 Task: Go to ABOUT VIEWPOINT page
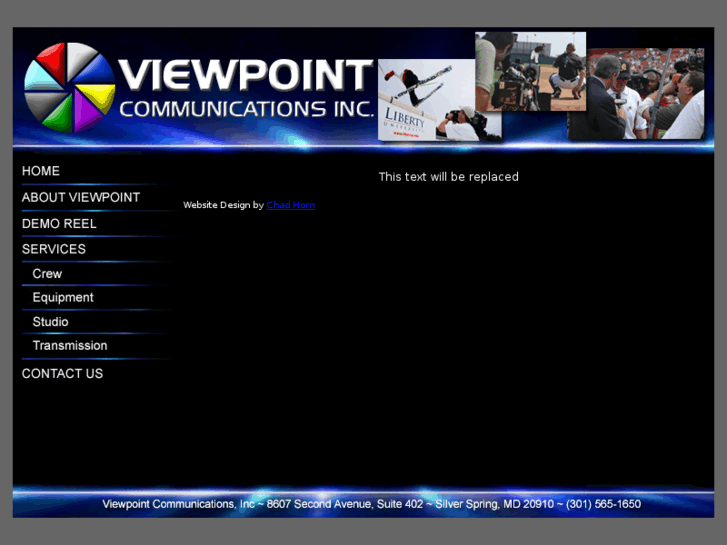(81, 198)
